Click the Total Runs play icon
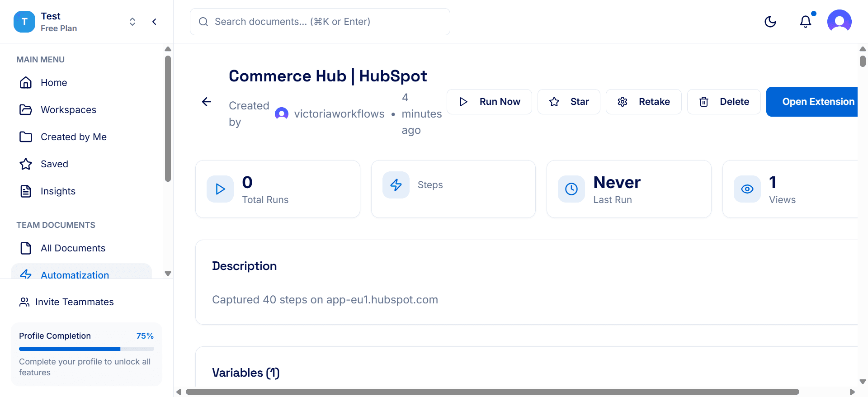Screen dimensions: 868x397 [220, 189]
